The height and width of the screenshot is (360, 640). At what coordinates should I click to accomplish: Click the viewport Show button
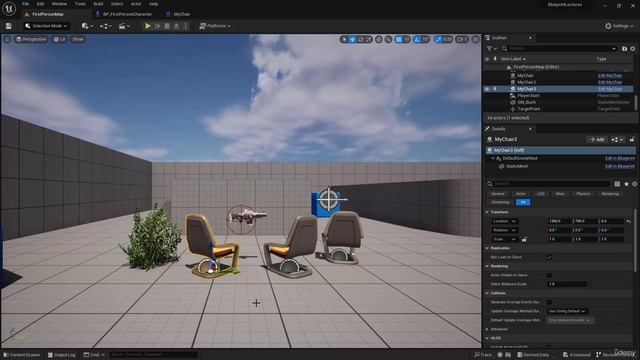point(78,40)
